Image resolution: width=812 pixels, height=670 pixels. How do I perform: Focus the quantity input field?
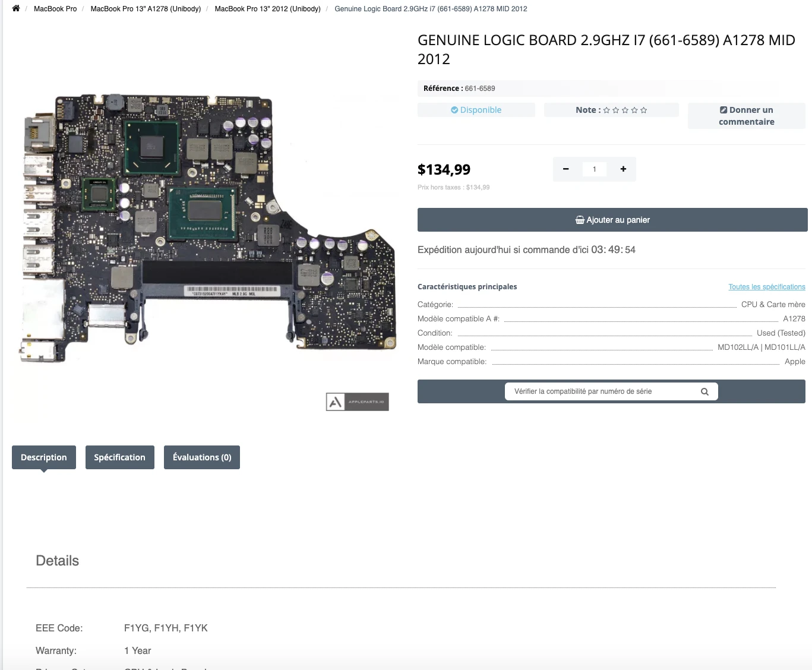[594, 169]
